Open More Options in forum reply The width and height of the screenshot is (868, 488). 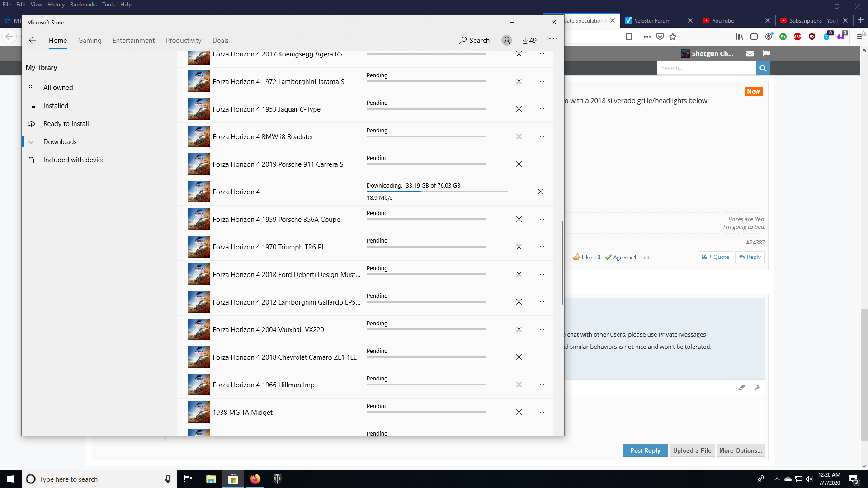pos(741,450)
